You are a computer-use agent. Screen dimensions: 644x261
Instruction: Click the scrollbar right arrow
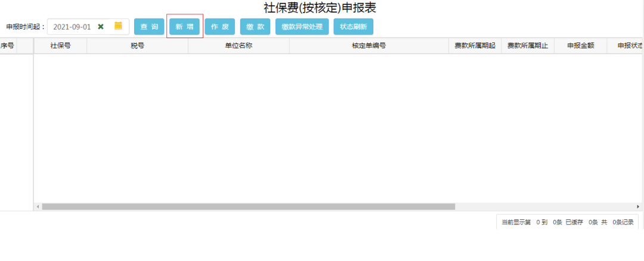click(x=638, y=206)
